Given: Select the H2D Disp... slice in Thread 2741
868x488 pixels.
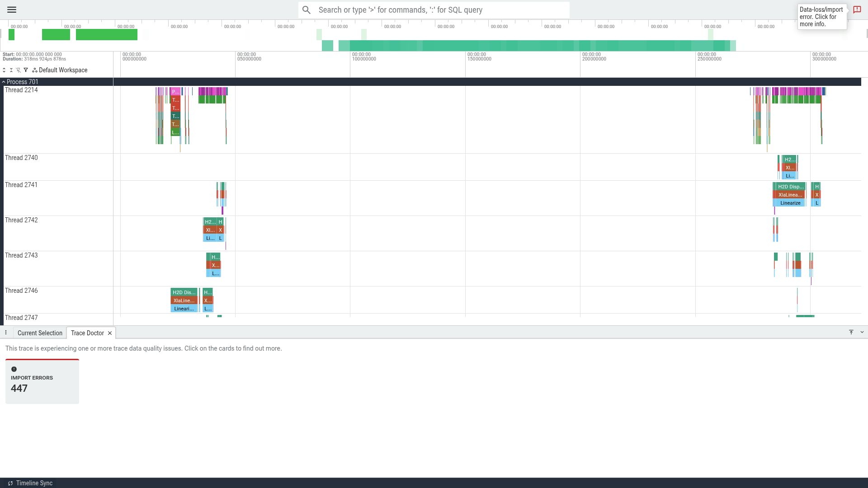Looking at the screenshot, I should pos(790,187).
